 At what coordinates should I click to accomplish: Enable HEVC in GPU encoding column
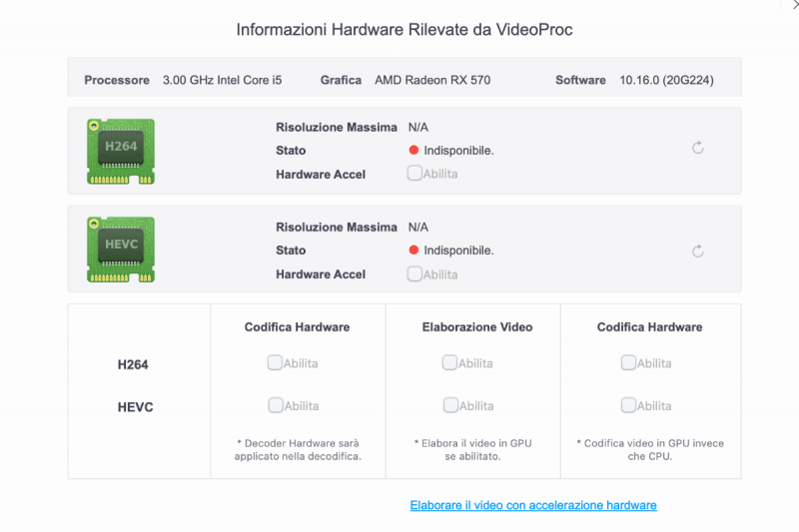coord(628,405)
